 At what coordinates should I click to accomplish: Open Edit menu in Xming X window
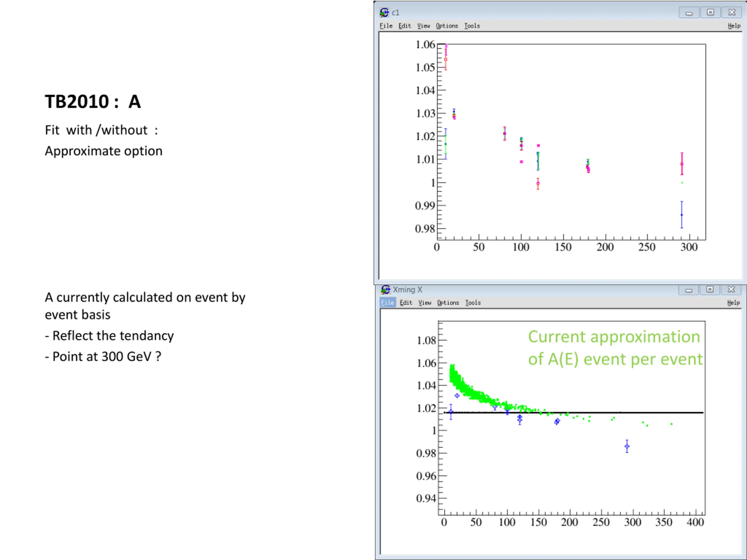(406, 303)
